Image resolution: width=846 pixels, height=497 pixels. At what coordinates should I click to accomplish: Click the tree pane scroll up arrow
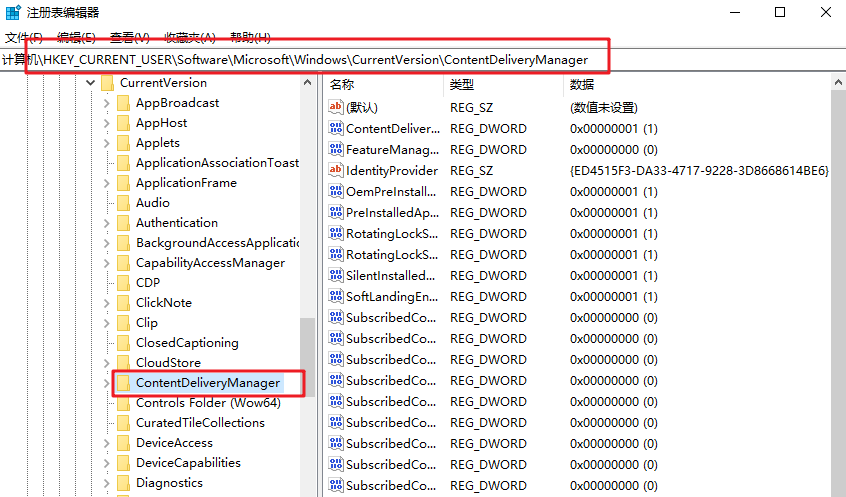point(308,83)
